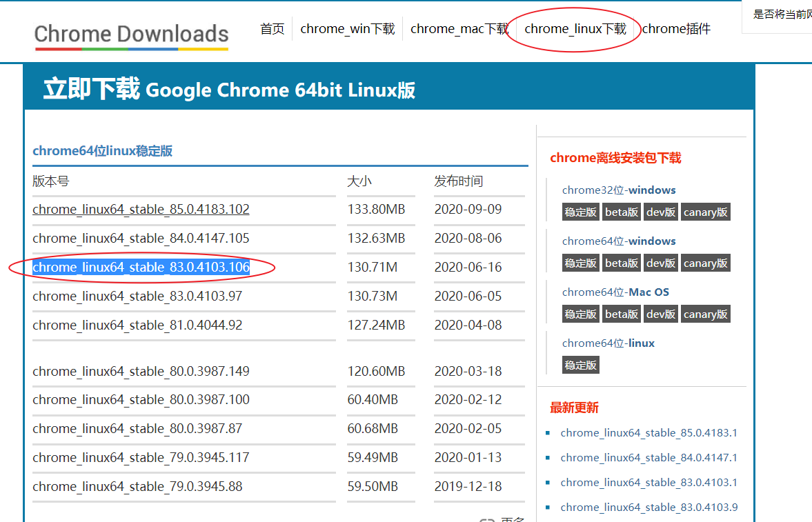Click 稳定版 button under chrome32位-windows
This screenshot has width=812, height=522.
580,212
